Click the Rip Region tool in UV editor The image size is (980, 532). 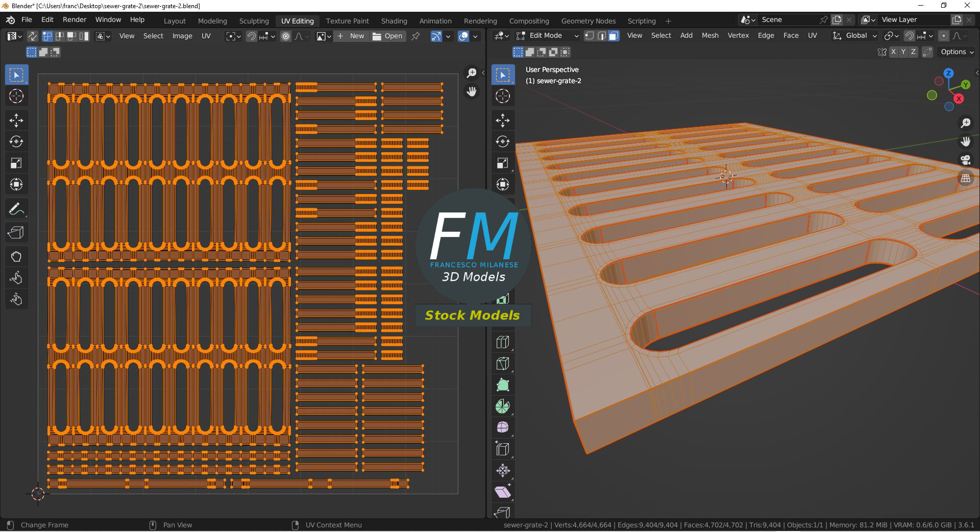16,233
